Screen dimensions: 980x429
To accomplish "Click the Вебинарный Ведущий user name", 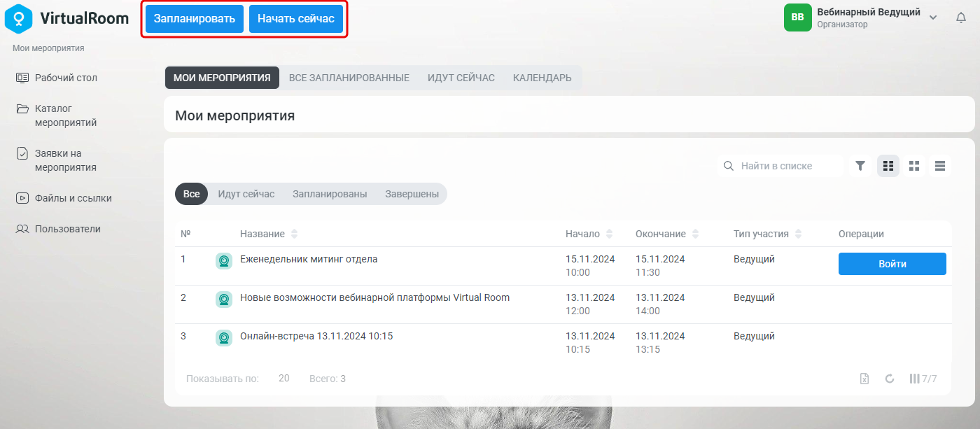I will click(x=869, y=13).
